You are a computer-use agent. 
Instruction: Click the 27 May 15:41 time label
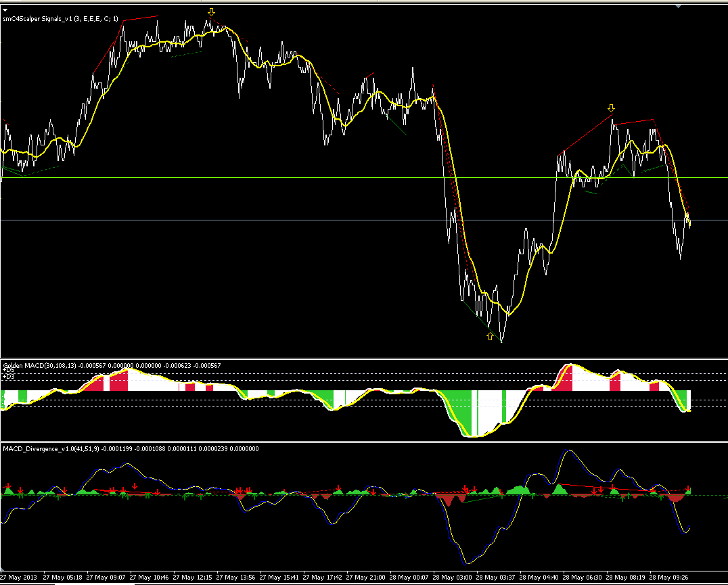tap(279, 577)
